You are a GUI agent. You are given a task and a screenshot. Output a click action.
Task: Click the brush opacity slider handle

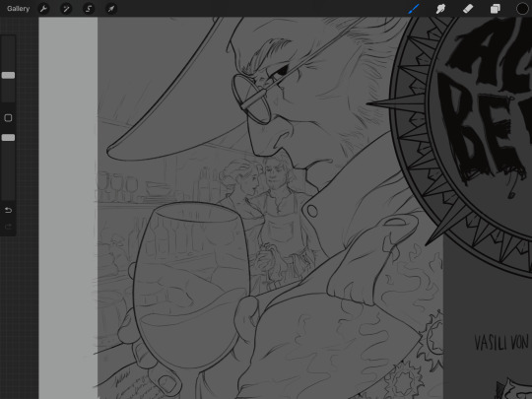point(8,137)
